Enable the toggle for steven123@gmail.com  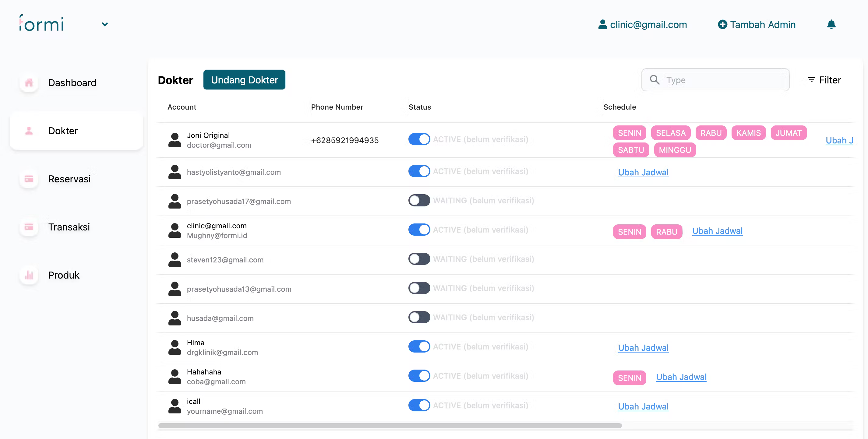[x=419, y=259]
